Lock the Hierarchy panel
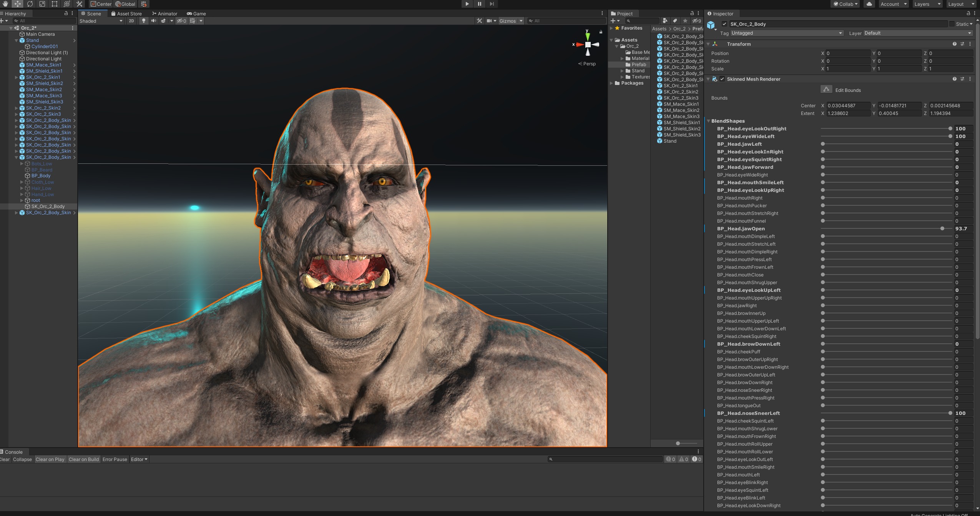This screenshot has height=516, width=980. (x=66, y=13)
